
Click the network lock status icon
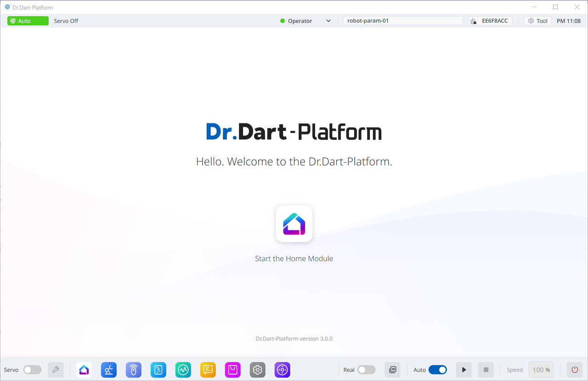(x=473, y=20)
